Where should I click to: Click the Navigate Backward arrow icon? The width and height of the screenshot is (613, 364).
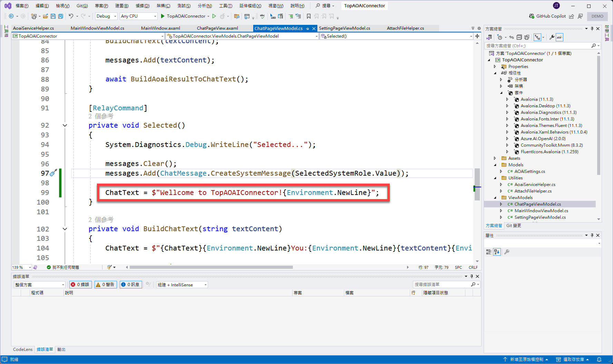11,16
